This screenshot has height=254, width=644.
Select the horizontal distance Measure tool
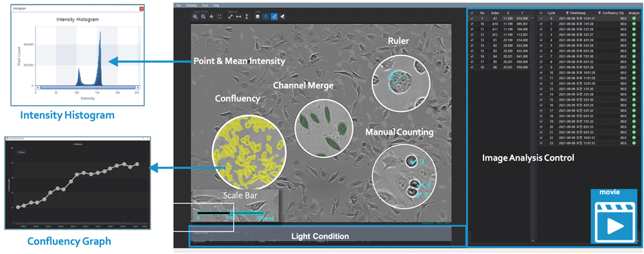[x=239, y=17]
